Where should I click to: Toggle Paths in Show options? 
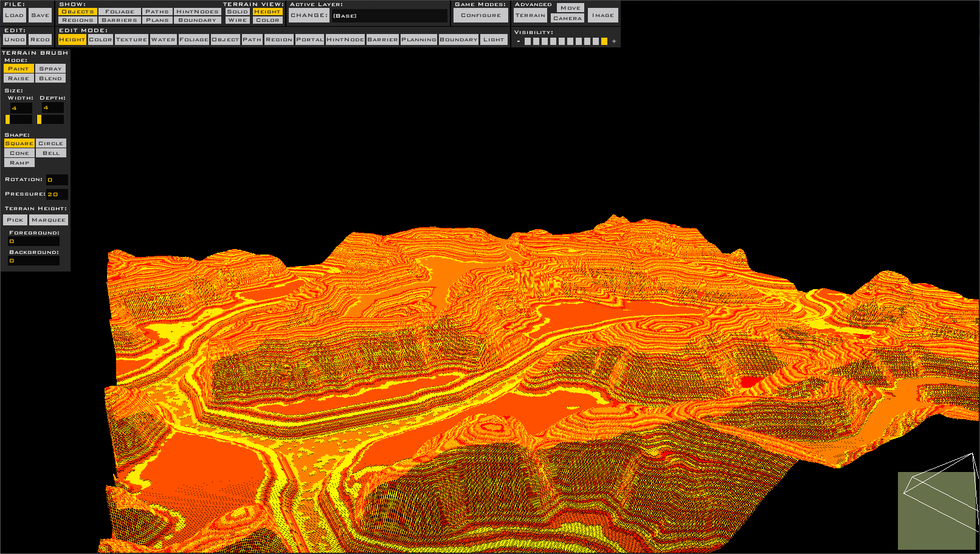click(x=157, y=12)
